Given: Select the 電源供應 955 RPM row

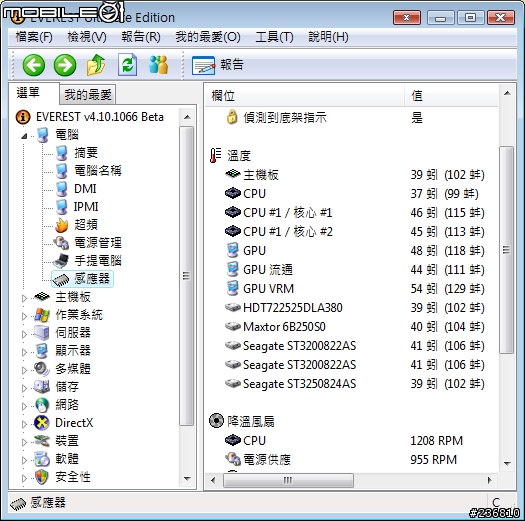Looking at the screenshot, I should tap(352, 460).
